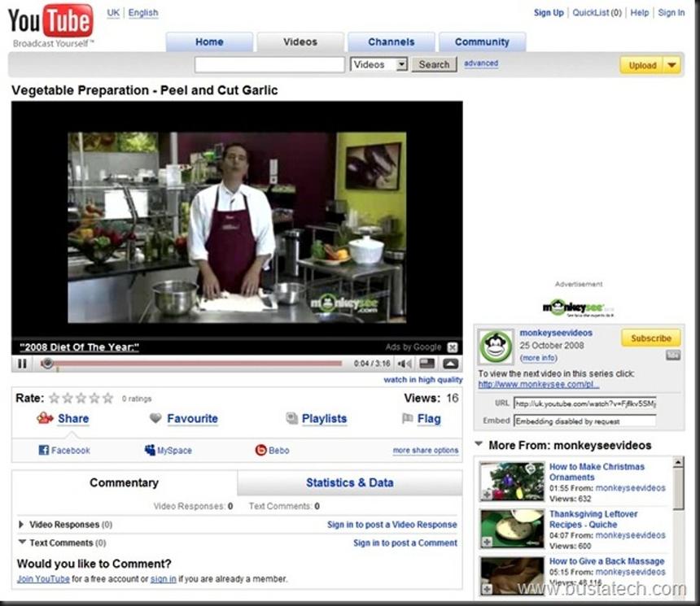Image resolution: width=700 pixels, height=606 pixels.
Task: Select the video URL field
Action: tap(584, 403)
